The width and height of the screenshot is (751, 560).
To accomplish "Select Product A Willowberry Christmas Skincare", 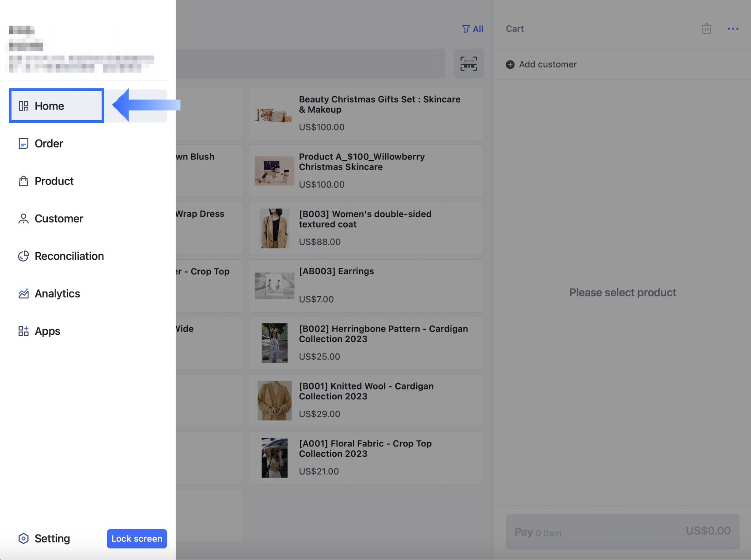I will [366, 171].
